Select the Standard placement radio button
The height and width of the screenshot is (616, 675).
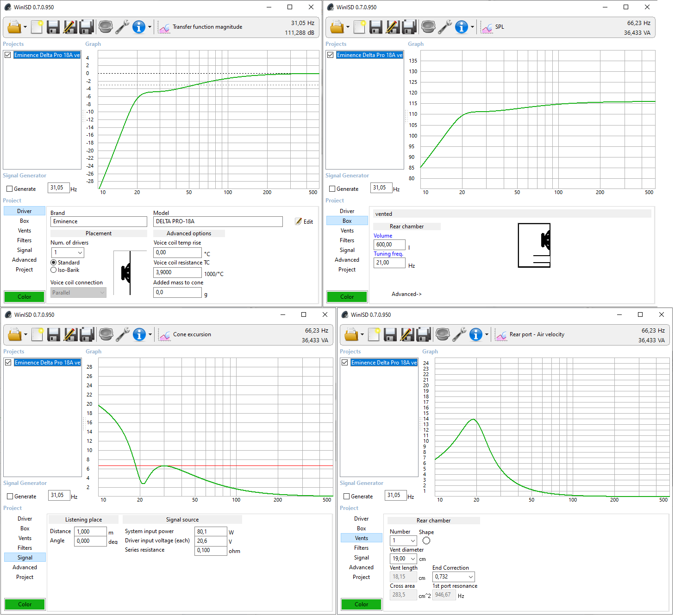[x=54, y=263]
